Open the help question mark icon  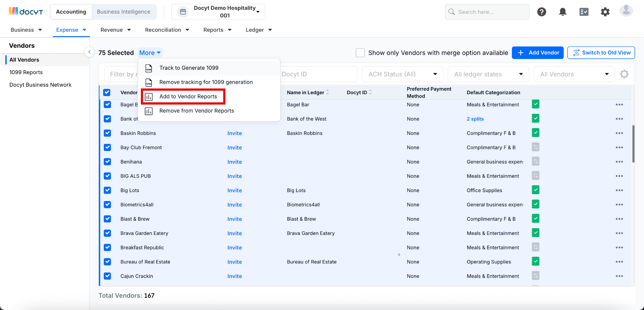541,12
